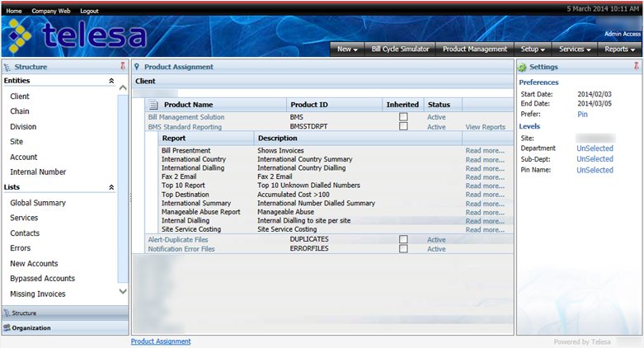The width and height of the screenshot is (644, 348).
Task: Open the Services dropdown menu
Action: click(x=575, y=49)
